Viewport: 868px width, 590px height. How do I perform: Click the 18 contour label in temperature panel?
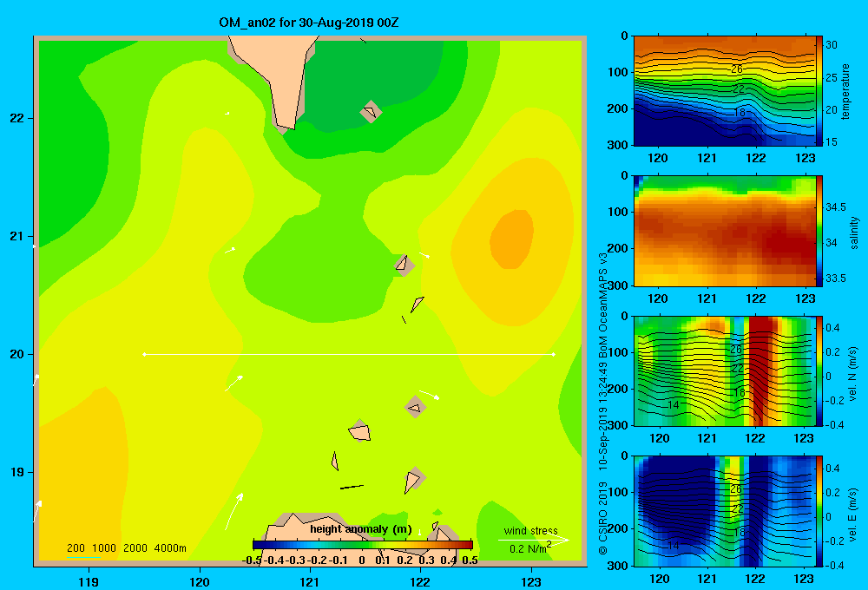click(740, 112)
